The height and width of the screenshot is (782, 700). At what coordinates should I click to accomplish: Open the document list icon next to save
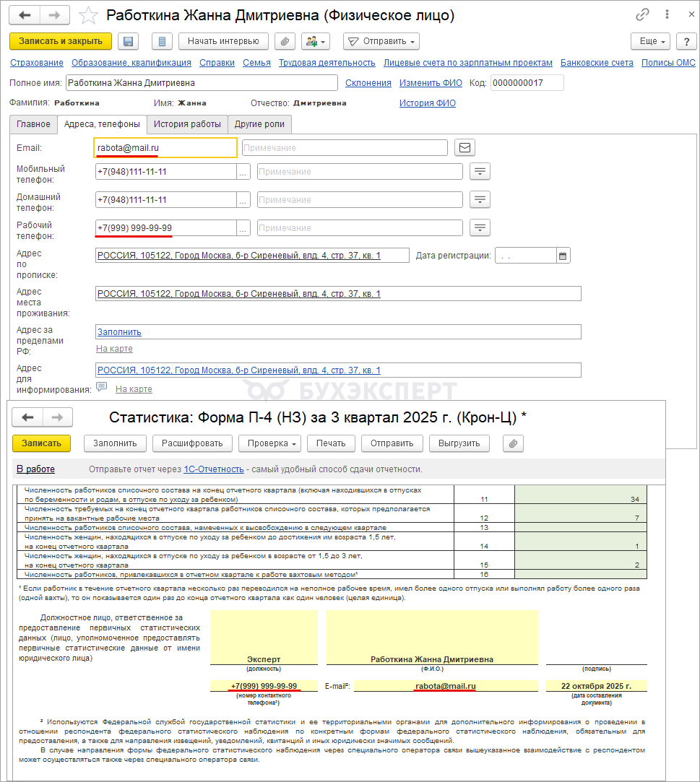162,41
